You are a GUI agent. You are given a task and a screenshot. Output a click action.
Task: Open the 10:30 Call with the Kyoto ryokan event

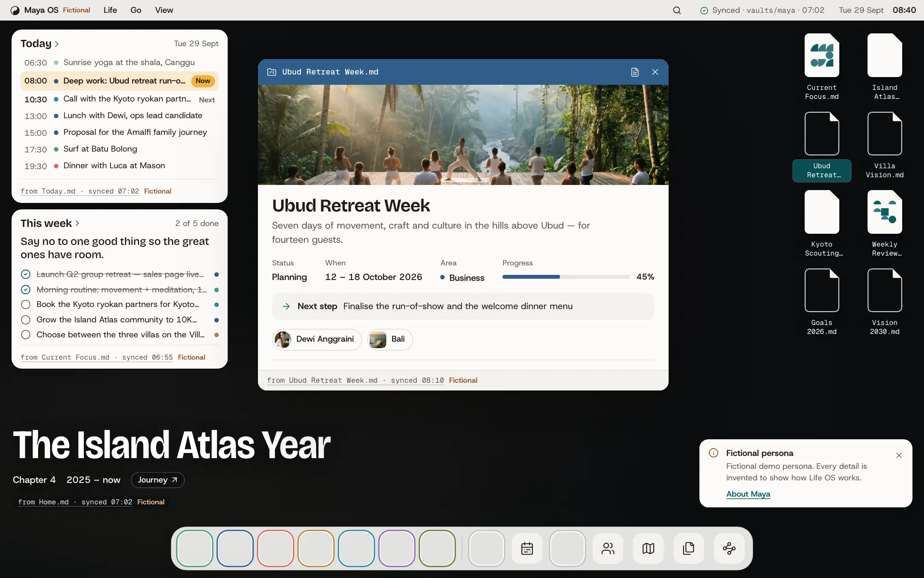[x=119, y=99]
